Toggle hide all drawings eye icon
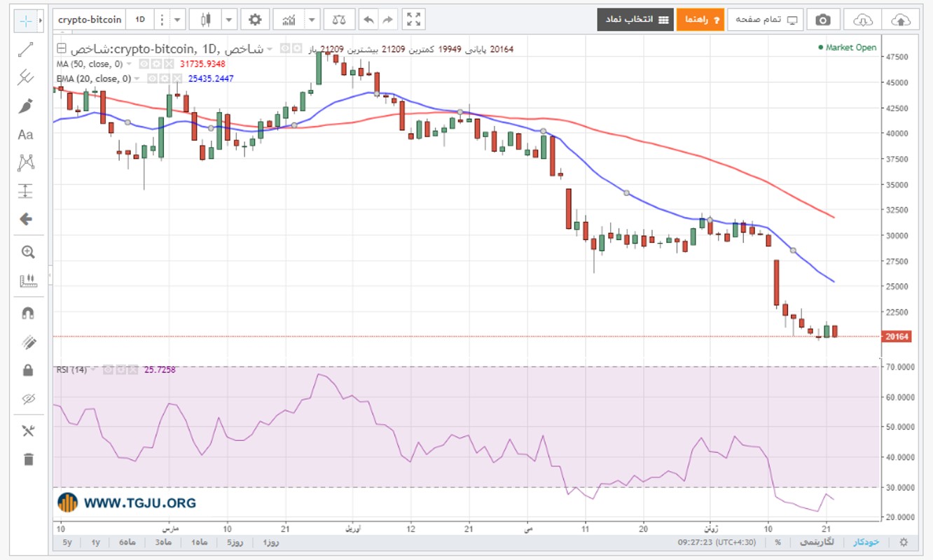933x560 pixels. 28,398
